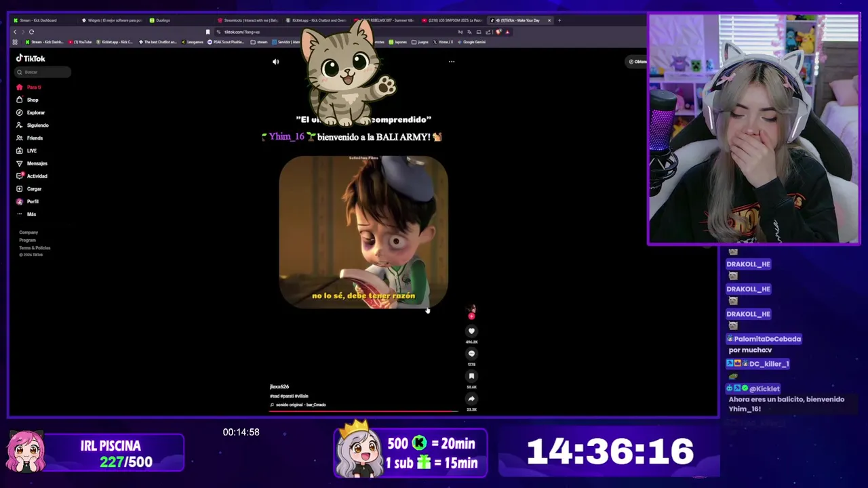
Task: Go forward with the browser forward arrow
Action: (23, 32)
